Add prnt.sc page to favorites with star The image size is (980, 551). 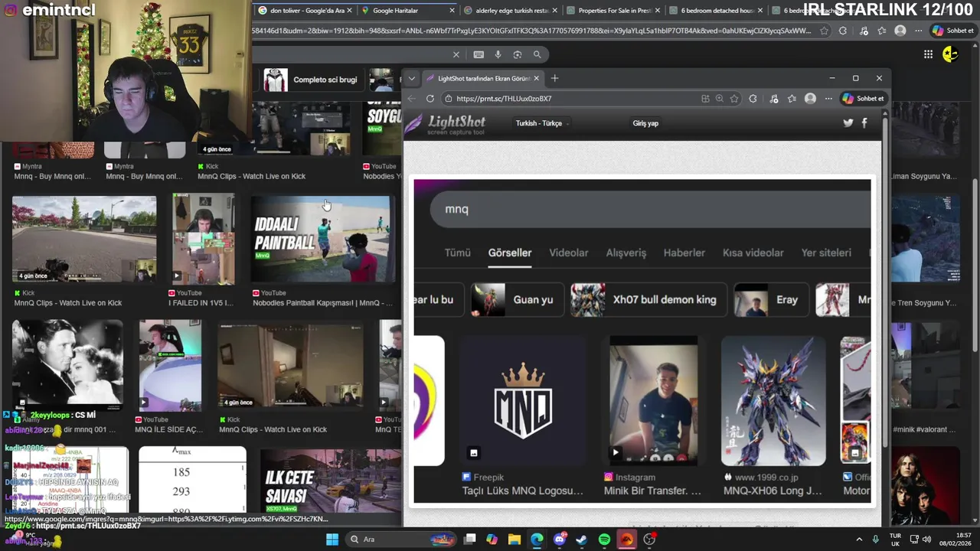734,99
